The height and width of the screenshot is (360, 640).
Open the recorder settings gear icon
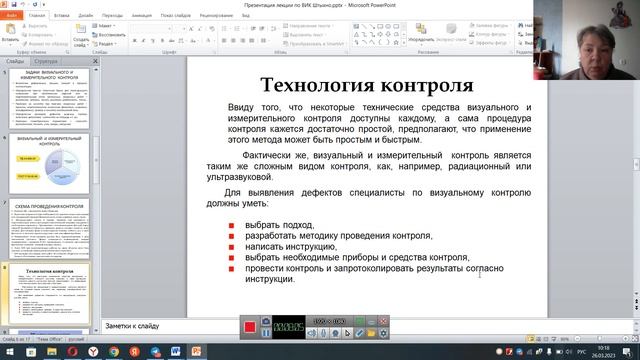[x=383, y=333]
